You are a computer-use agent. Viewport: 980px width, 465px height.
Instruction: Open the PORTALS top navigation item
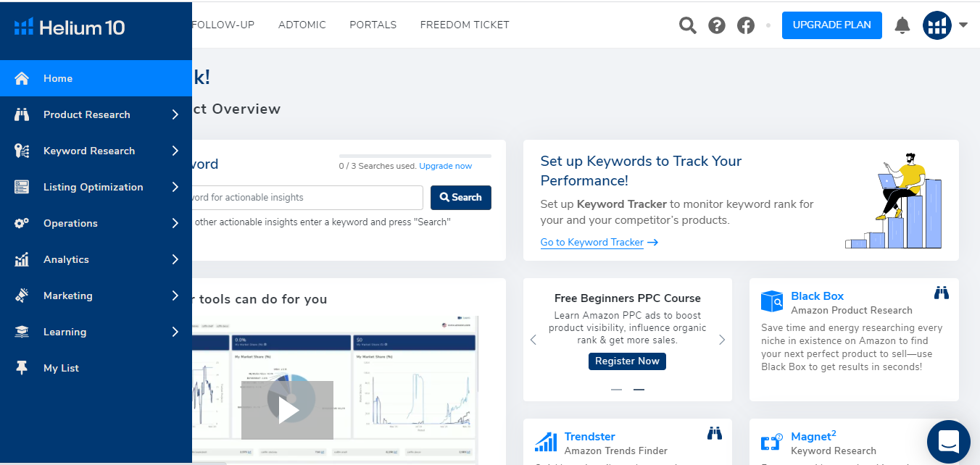click(373, 25)
